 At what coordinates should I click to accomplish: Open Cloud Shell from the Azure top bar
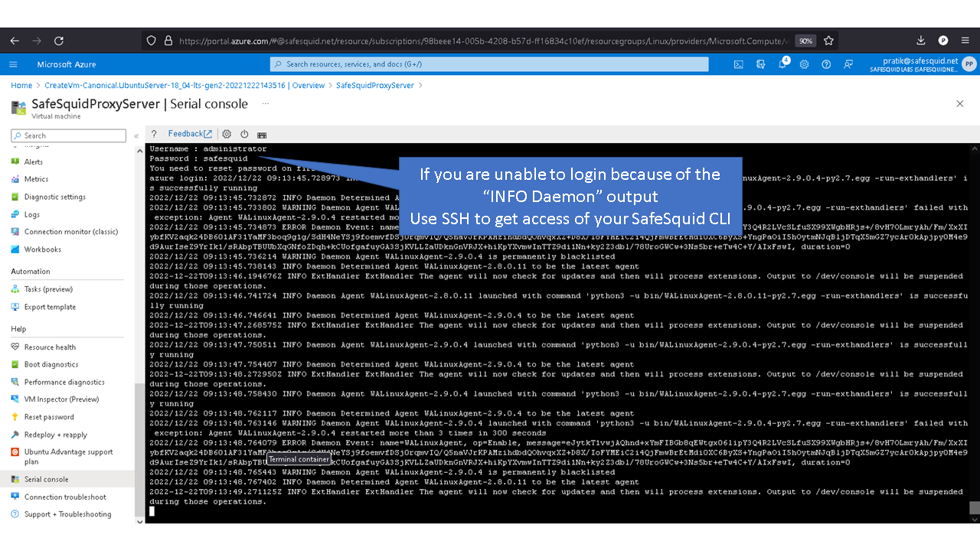click(x=738, y=64)
